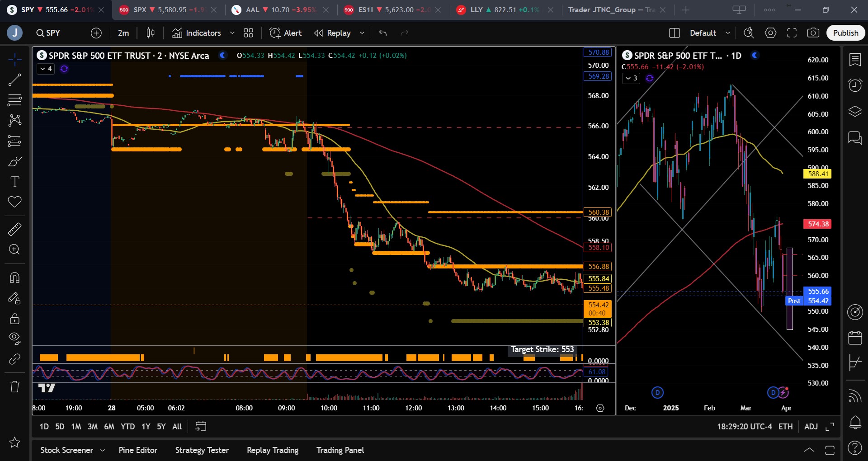Toggle ADJ dividend adjustment
The height and width of the screenshot is (461, 868).
(811, 427)
